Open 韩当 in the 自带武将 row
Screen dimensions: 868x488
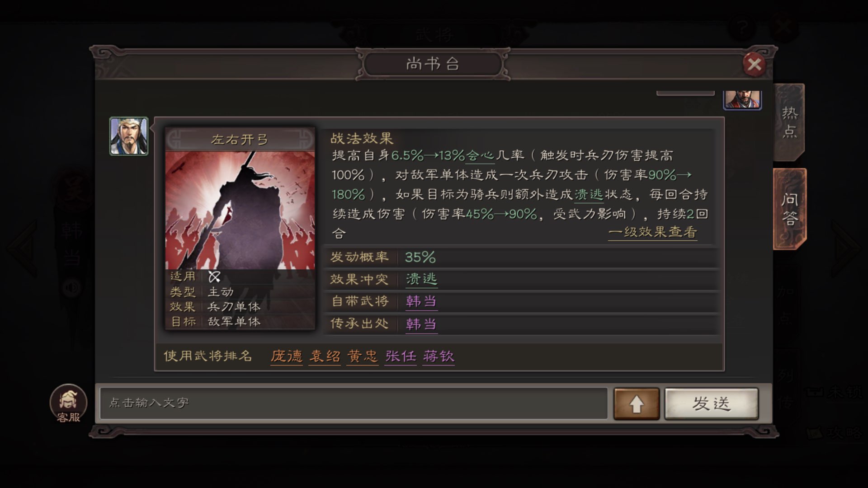tap(421, 301)
